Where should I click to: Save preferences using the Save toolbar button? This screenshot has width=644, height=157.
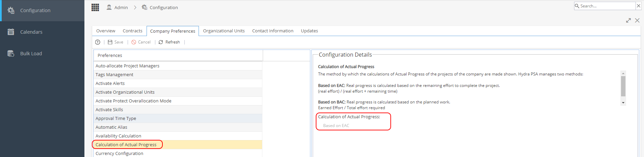click(x=115, y=42)
